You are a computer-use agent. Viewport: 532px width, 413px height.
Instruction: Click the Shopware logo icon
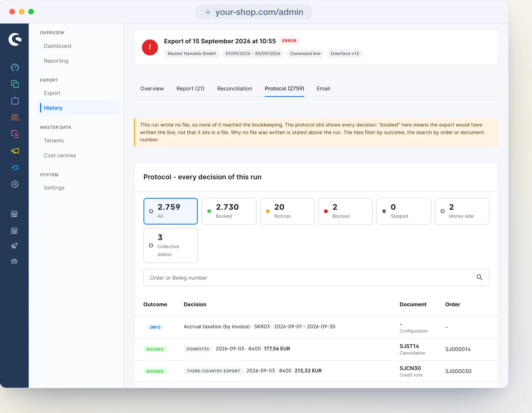pos(15,39)
